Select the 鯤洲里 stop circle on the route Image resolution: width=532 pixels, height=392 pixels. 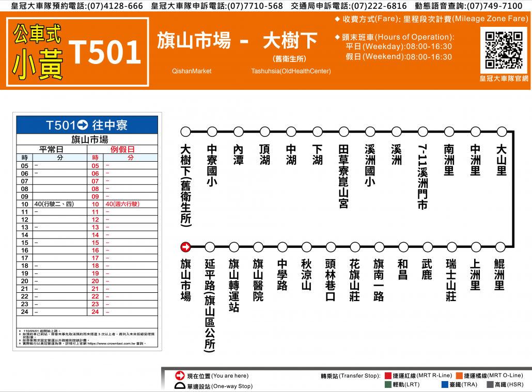tap(500, 247)
